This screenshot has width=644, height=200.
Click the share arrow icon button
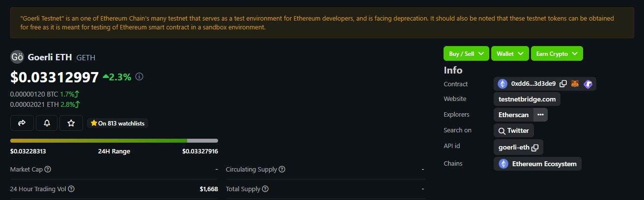[x=22, y=123]
